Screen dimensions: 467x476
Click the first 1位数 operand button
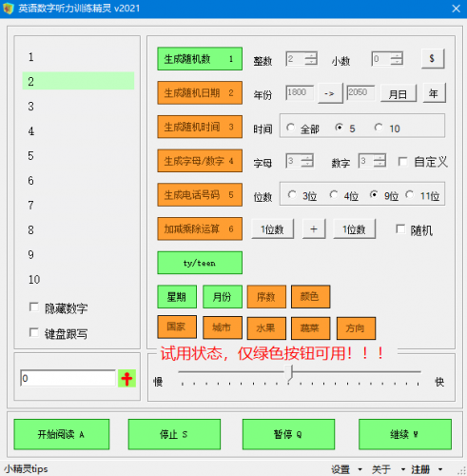point(273,228)
